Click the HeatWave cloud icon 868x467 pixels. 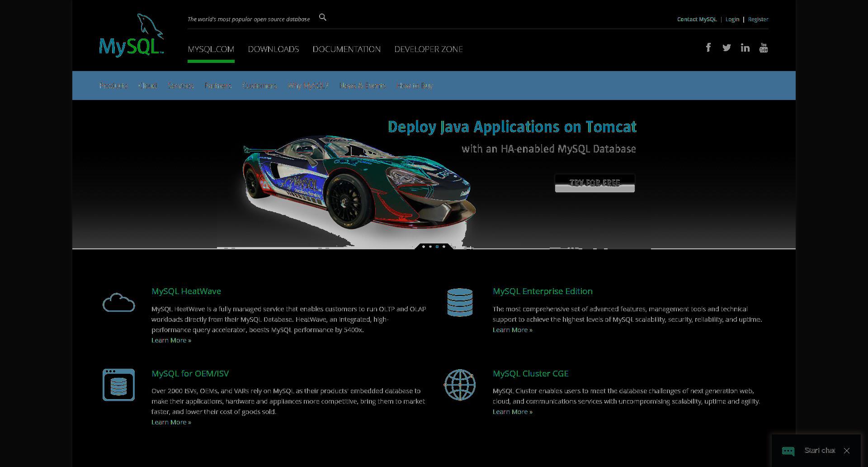[x=118, y=302]
